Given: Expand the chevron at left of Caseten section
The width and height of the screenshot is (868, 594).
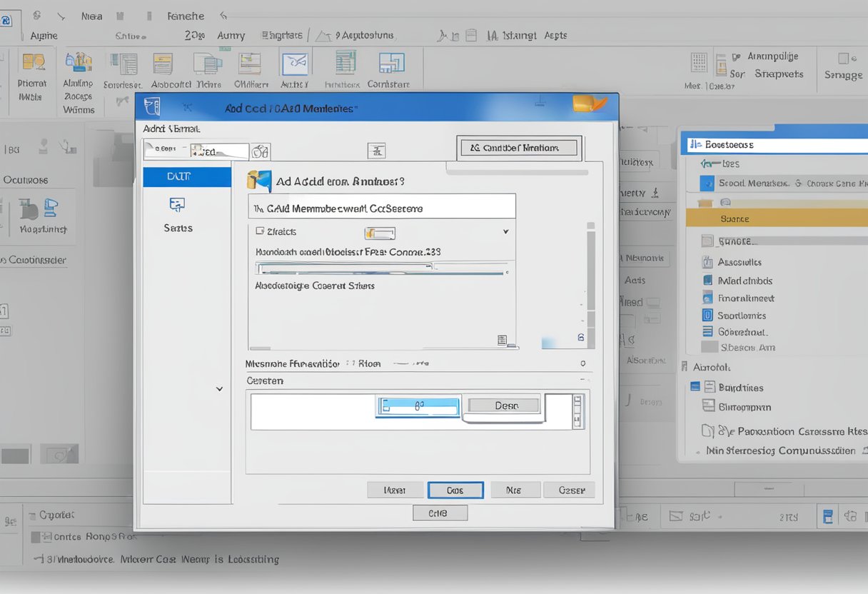Looking at the screenshot, I should click(x=219, y=389).
